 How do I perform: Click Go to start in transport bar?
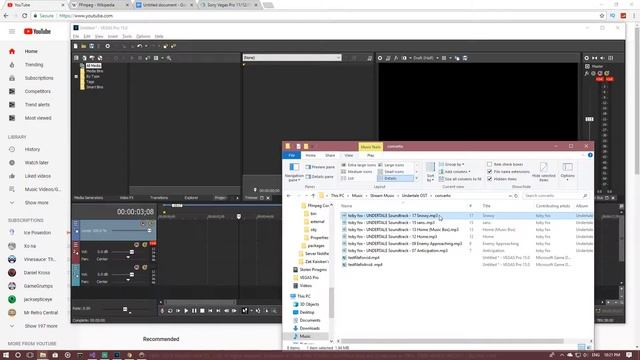(x=210, y=311)
